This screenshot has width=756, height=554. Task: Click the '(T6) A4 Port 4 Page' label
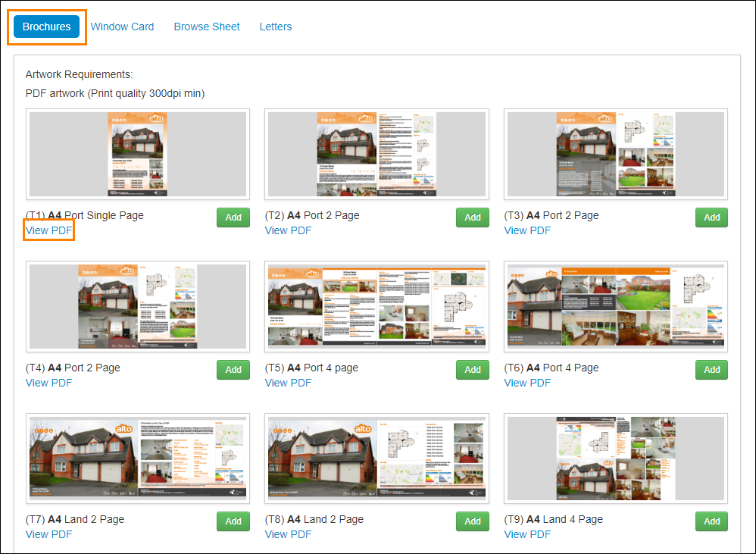[551, 368]
